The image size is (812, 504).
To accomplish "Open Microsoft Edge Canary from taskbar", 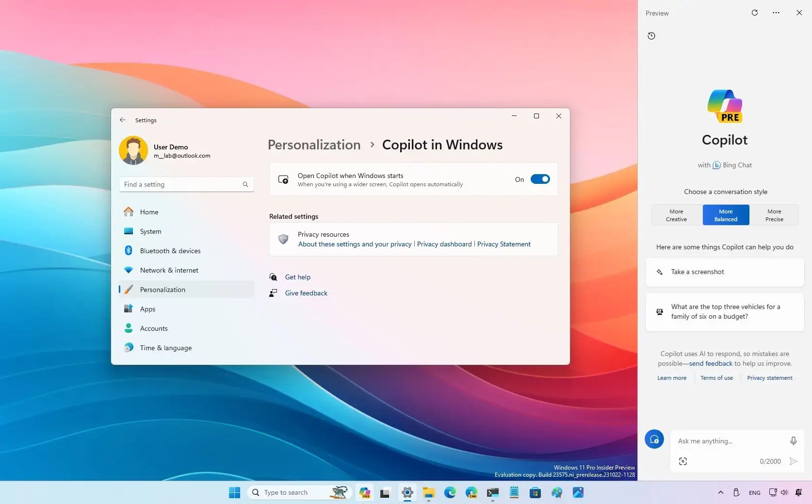I will point(471,492).
